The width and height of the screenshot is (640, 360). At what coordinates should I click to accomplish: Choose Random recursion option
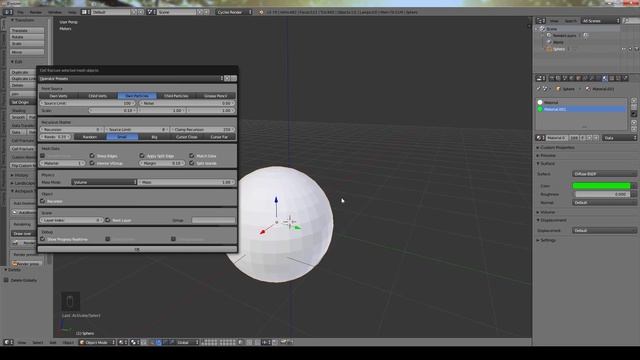pos(90,137)
